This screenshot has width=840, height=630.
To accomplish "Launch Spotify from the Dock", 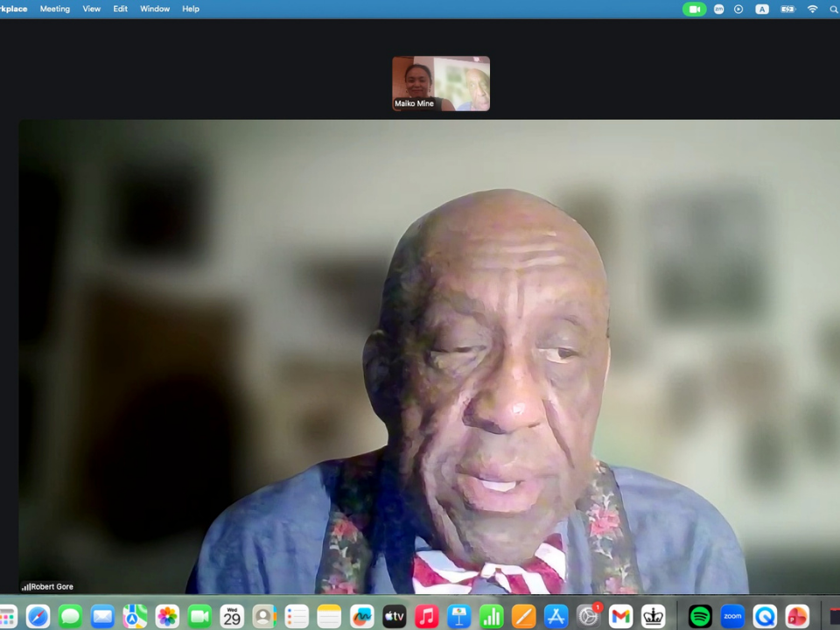I will click(x=700, y=617).
